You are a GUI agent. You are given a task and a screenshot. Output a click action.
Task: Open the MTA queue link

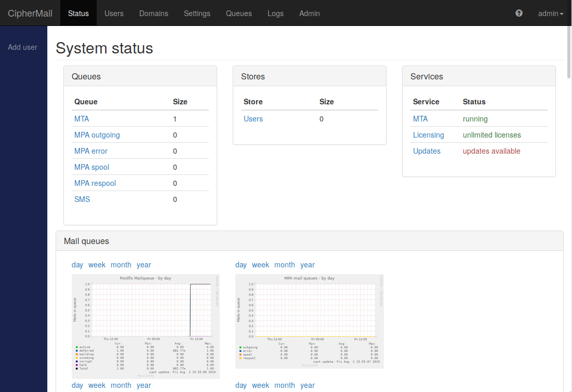[82, 119]
